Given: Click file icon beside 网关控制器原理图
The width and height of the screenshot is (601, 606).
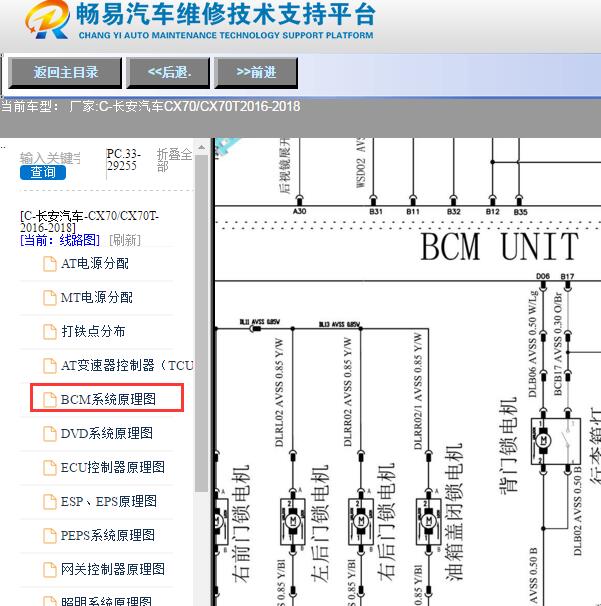Looking at the screenshot, I should click(x=50, y=570).
